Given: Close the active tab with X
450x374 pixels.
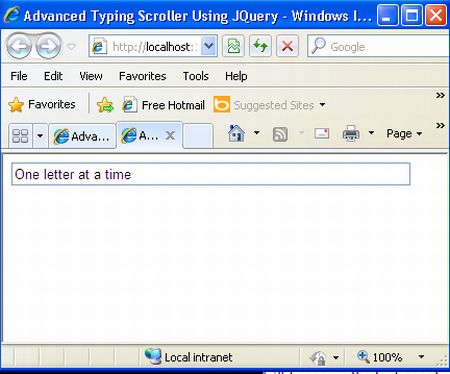Looking at the screenshot, I should point(170,135).
